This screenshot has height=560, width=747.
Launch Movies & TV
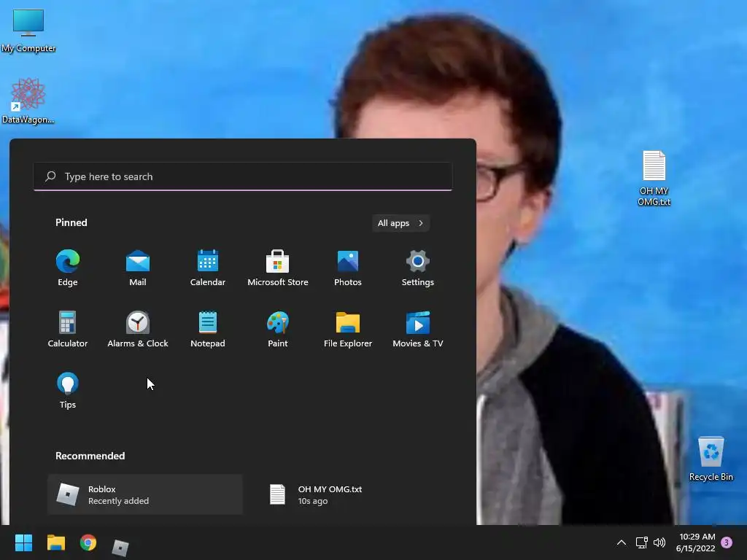(418, 329)
